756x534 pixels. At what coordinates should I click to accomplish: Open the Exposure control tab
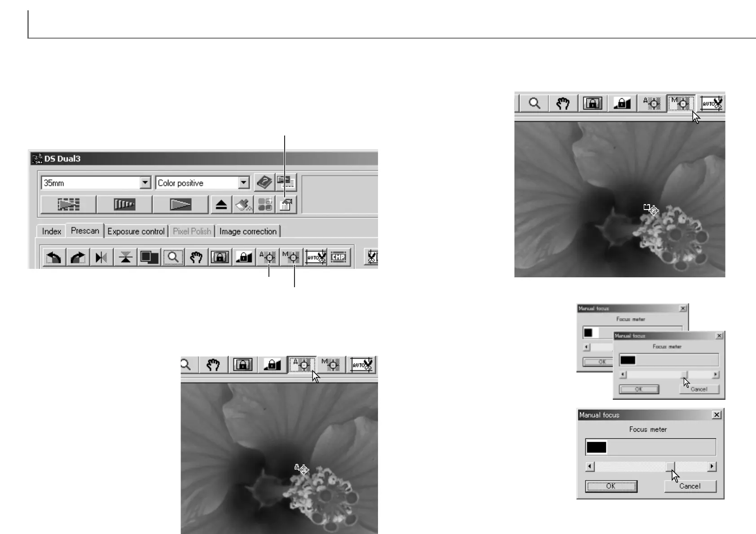coord(136,231)
